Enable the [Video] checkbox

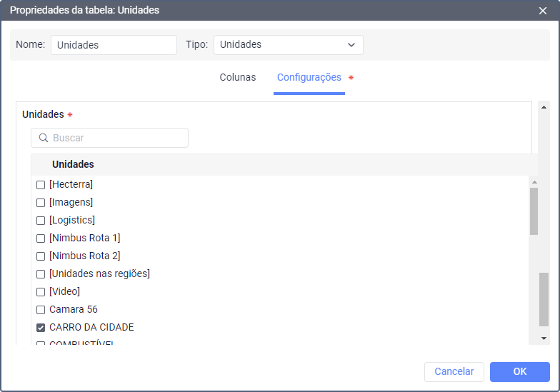click(41, 292)
